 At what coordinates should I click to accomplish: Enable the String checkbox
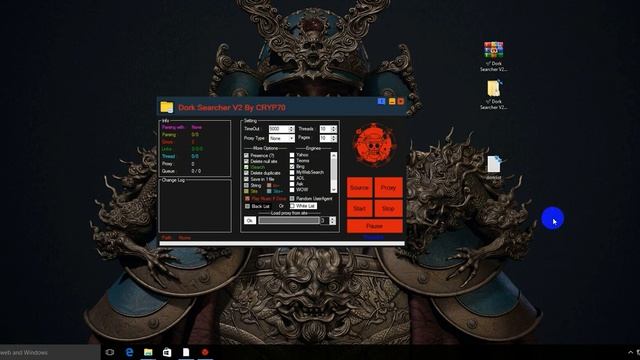(x=246, y=185)
